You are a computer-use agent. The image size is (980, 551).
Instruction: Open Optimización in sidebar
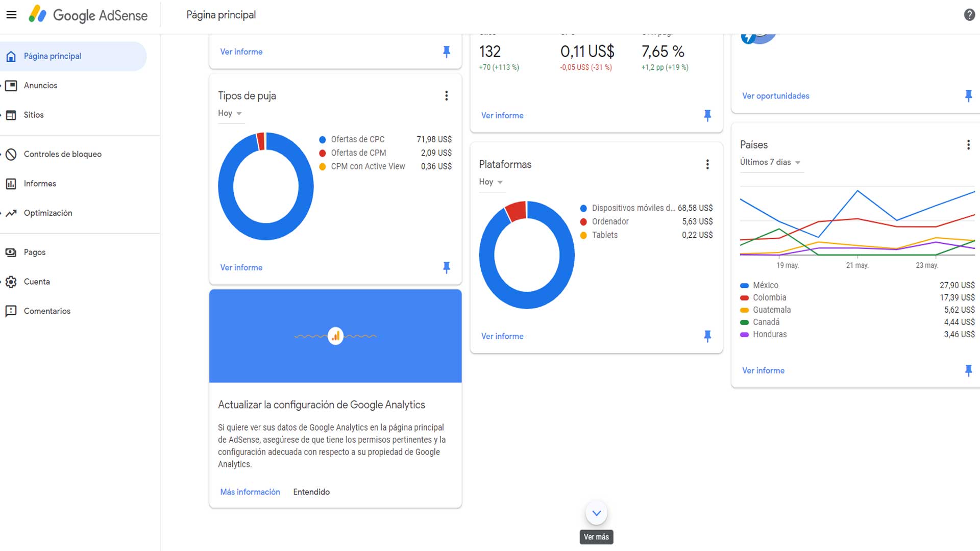(x=48, y=213)
